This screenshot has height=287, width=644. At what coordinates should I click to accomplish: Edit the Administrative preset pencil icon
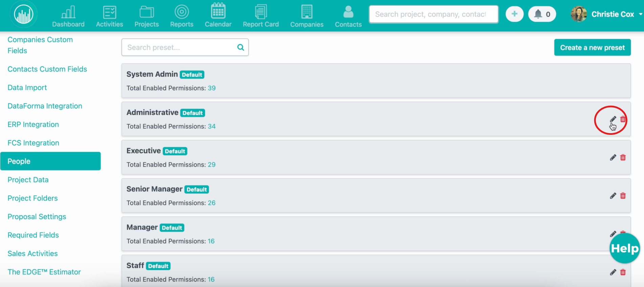pos(613,119)
